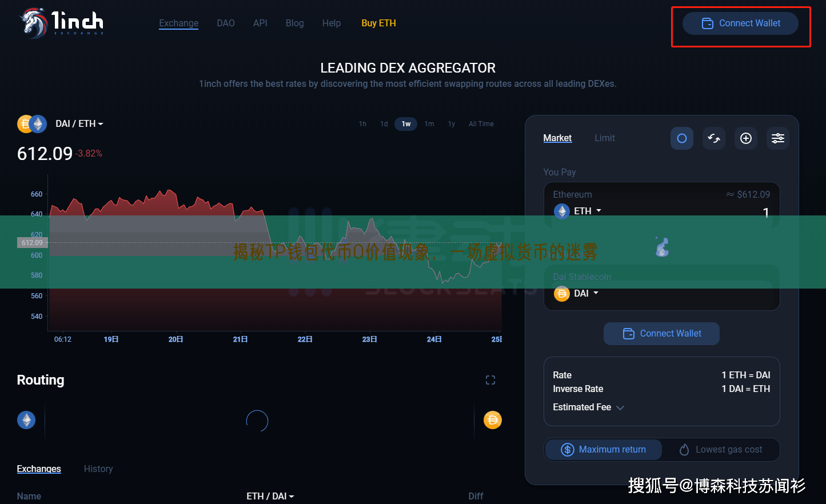Open the Exchange nav tab
The width and height of the screenshot is (826, 504).
pyautogui.click(x=179, y=23)
